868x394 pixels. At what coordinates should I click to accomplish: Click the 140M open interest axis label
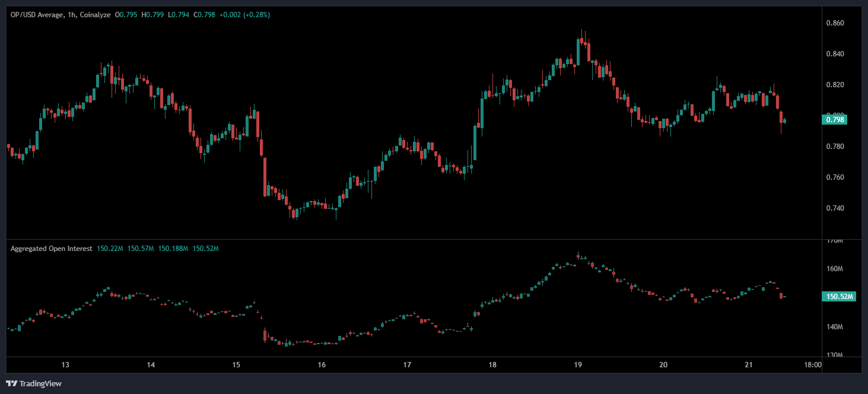pos(835,327)
